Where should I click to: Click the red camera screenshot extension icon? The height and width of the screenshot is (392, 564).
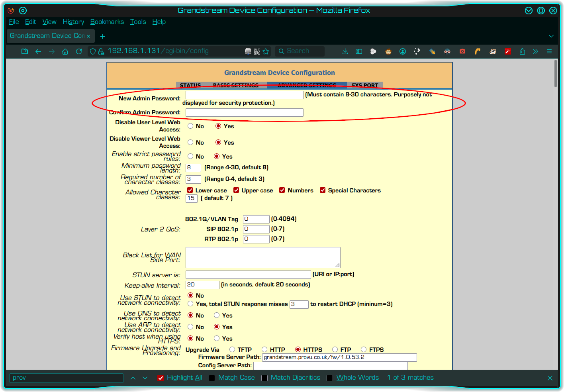click(462, 51)
